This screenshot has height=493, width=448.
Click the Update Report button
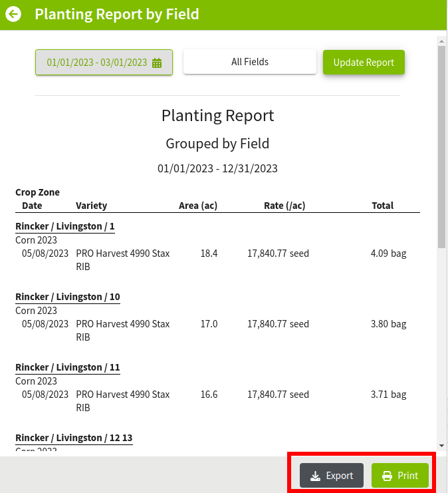click(364, 63)
